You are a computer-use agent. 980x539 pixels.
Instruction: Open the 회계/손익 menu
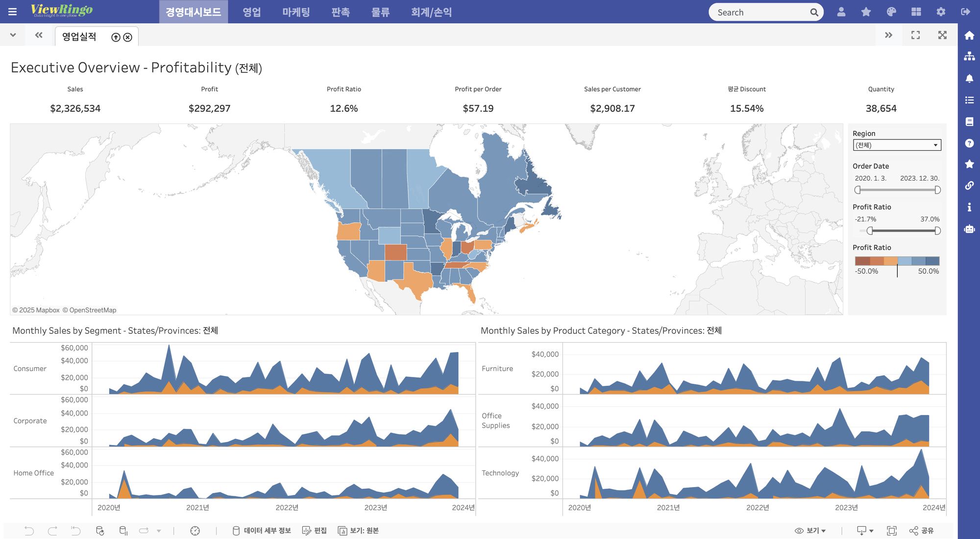click(x=431, y=12)
